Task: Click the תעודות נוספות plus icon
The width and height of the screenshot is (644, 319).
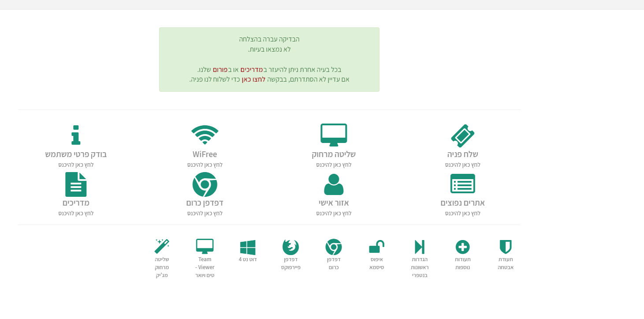Action: tap(462, 247)
